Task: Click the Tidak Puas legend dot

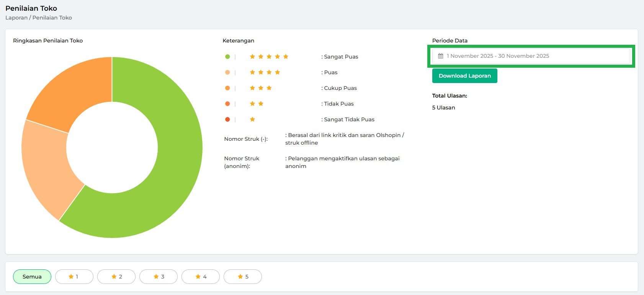Action: point(227,104)
